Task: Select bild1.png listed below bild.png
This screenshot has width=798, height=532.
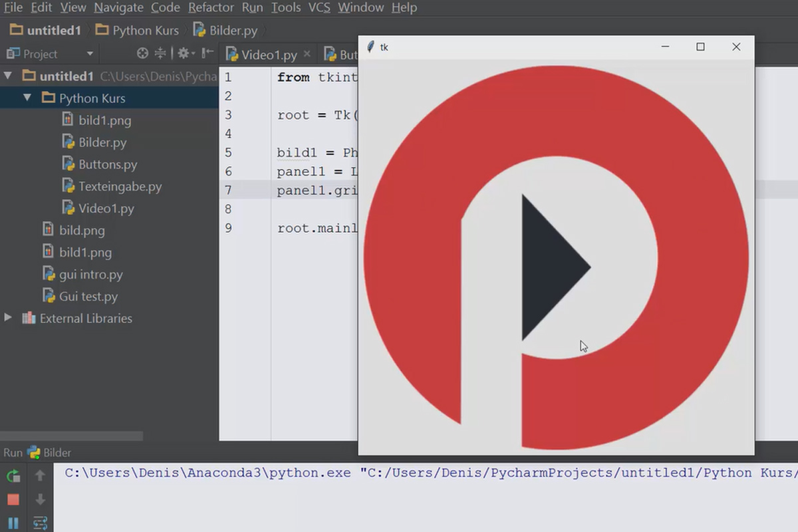Action: click(76, 252)
